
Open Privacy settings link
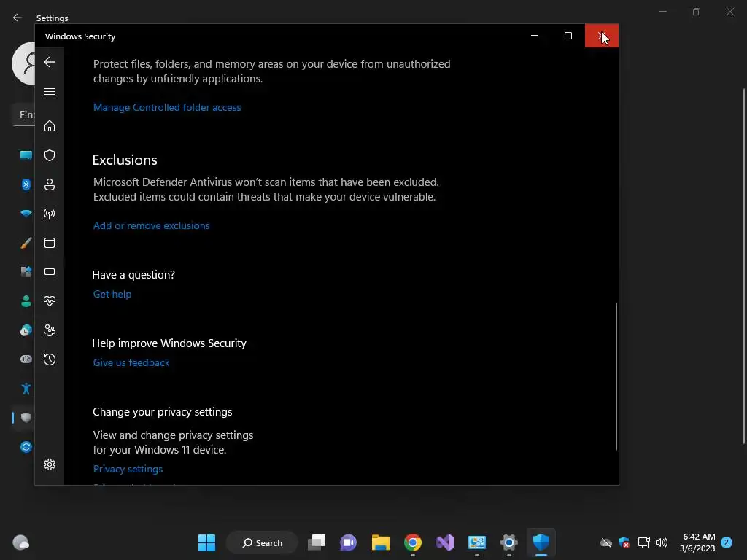128,469
